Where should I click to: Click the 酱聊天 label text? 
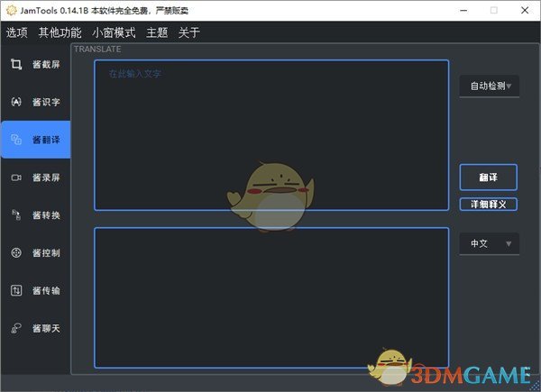coord(46,328)
